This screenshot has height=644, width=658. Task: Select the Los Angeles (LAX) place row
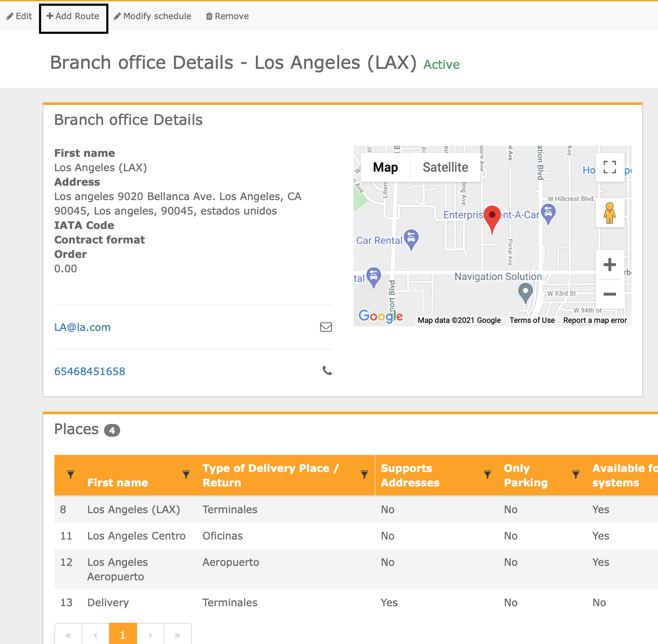[356, 509]
